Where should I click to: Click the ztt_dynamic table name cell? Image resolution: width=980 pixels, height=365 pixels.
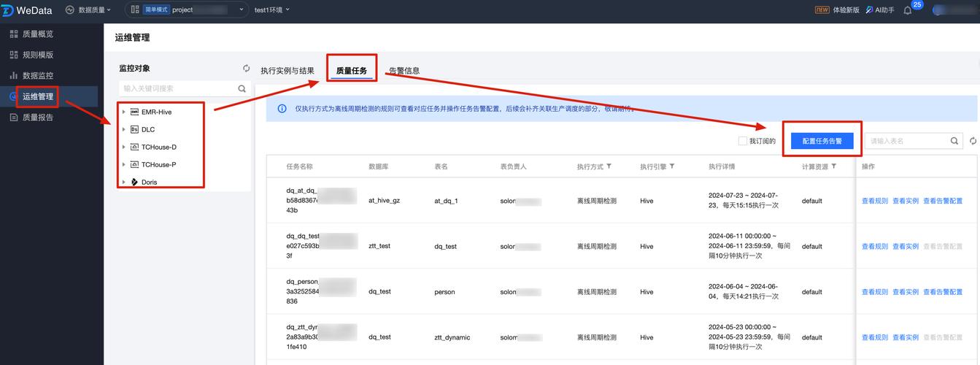click(452, 338)
